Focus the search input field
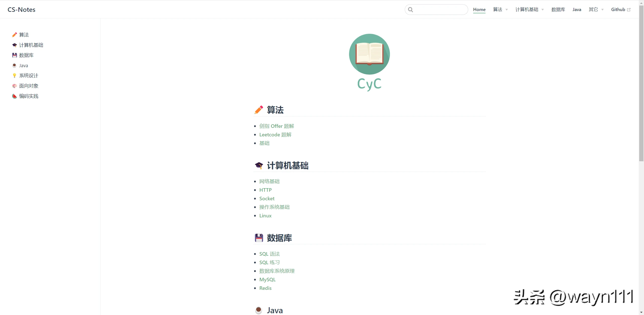The height and width of the screenshot is (315, 644). coord(436,10)
